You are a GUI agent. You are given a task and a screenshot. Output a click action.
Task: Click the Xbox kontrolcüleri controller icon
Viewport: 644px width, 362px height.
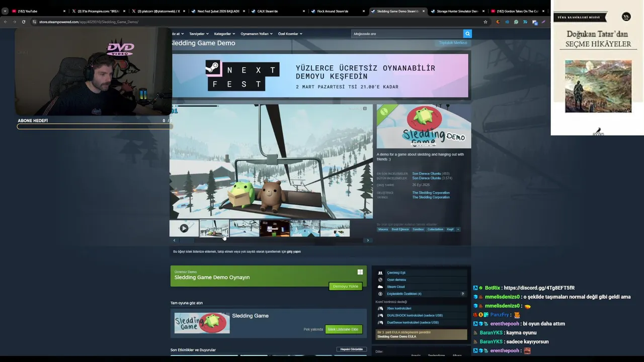point(380,308)
